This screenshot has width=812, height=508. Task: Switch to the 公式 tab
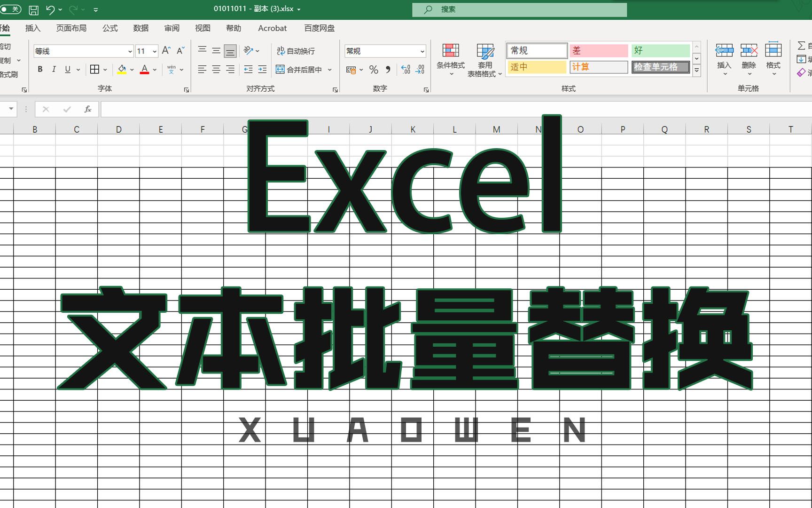(x=110, y=28)
